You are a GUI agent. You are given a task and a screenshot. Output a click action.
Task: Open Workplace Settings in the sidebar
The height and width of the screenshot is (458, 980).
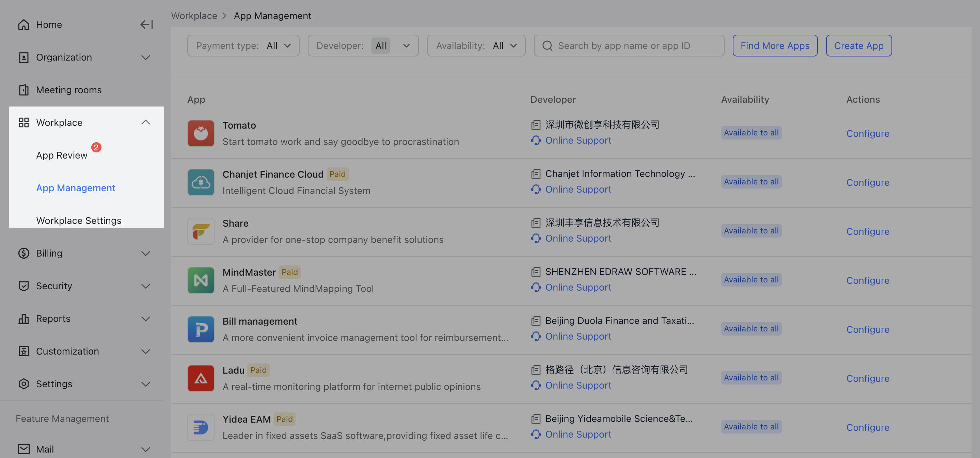(79, 220)
